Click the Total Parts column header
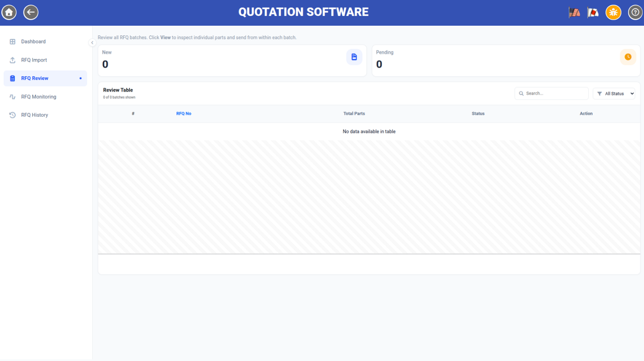Screen dimensions: 644x361 click(354, 114)
